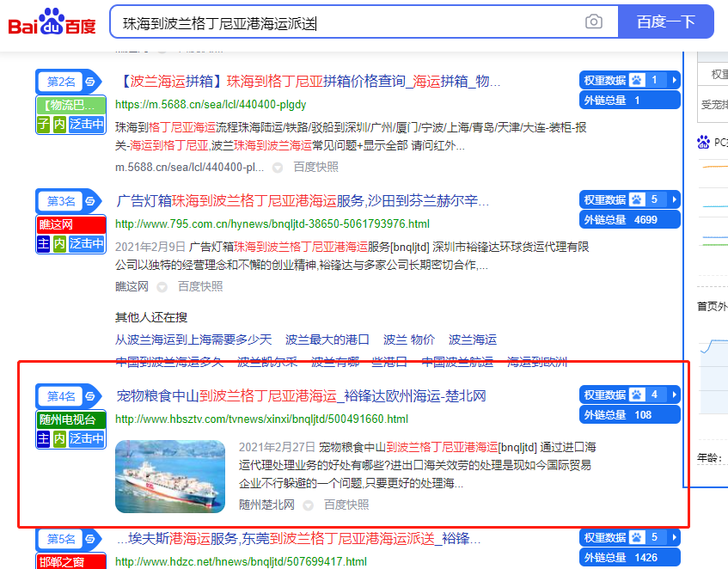
Task: Click 主 tag under 第4名 result
Action: pos(43,438)
